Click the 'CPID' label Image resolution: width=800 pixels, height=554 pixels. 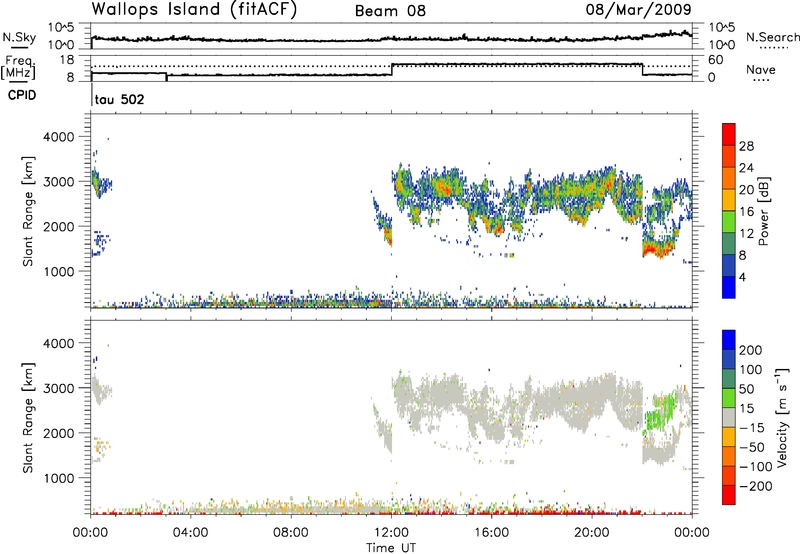(x=22, y=95)
